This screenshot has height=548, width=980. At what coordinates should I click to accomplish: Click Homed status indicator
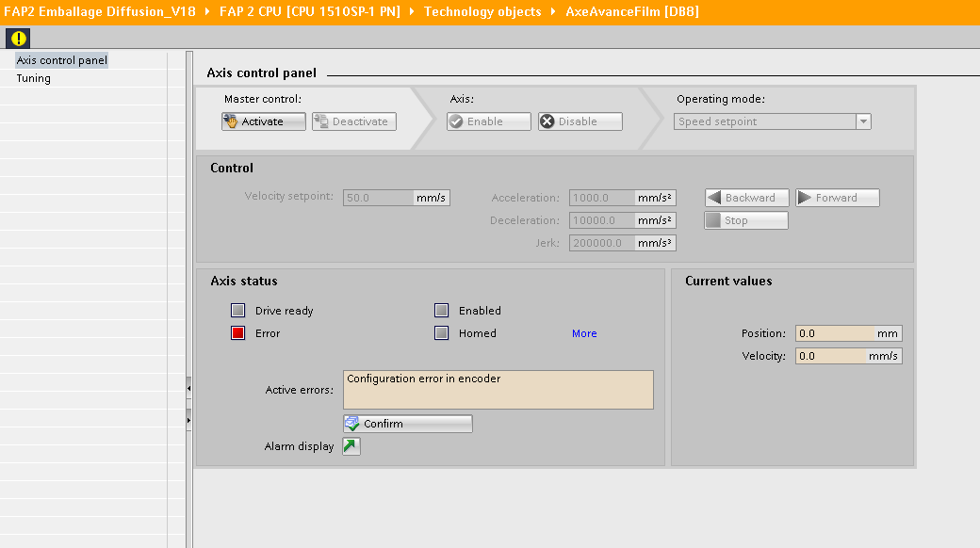point(441,333)
